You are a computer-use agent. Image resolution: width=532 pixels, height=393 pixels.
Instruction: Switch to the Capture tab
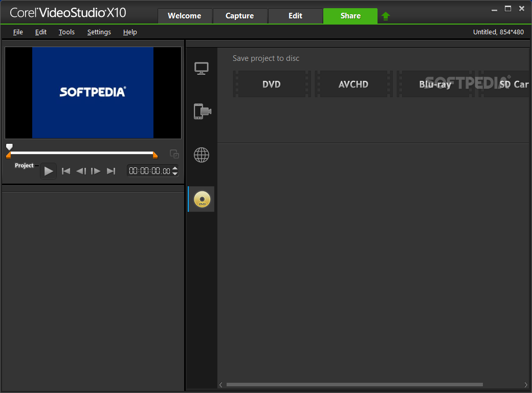coord(240,16)
